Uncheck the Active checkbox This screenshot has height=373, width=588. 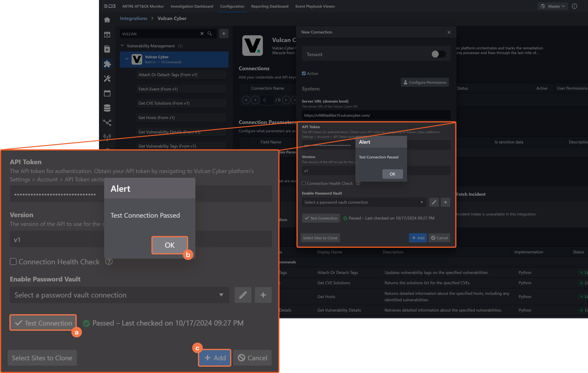[304, 73]
